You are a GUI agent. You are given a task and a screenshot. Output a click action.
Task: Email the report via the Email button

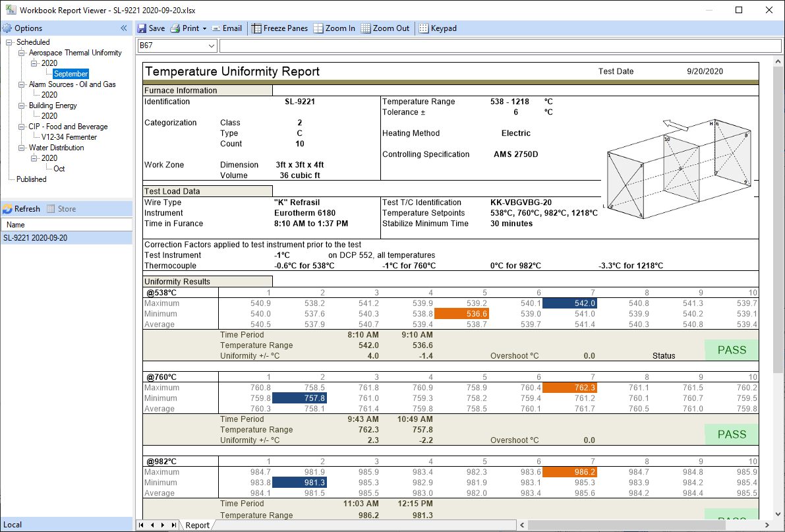pyautogui.click(x=226, y=28)
